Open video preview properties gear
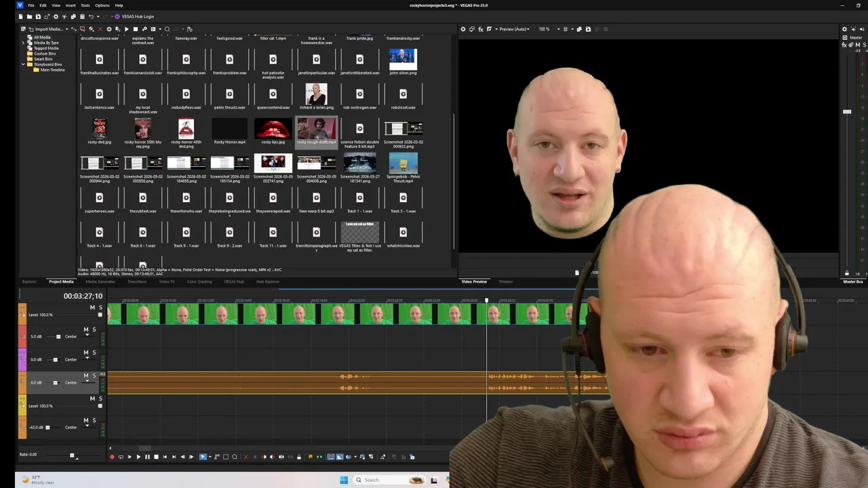The height and width of the screenshot is (488, 868). [463, 29]
